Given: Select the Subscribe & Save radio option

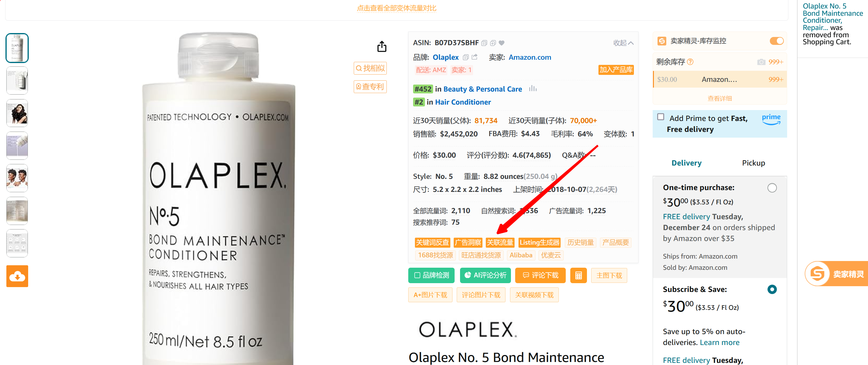Looking at the screenshot, I should [772, 289].
